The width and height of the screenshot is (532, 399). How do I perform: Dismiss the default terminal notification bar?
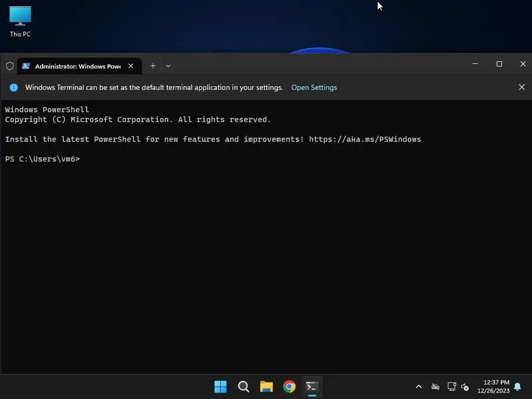(x=522, y=87)
